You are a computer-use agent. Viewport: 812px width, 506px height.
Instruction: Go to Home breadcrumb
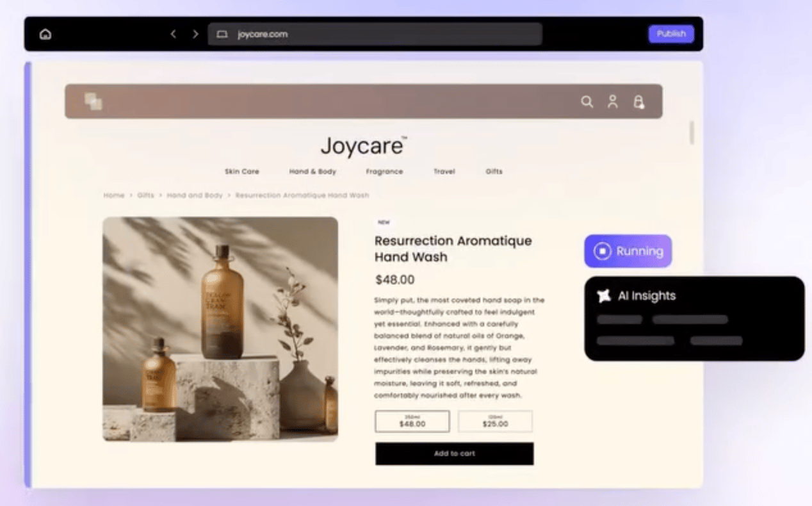[114, 195]
